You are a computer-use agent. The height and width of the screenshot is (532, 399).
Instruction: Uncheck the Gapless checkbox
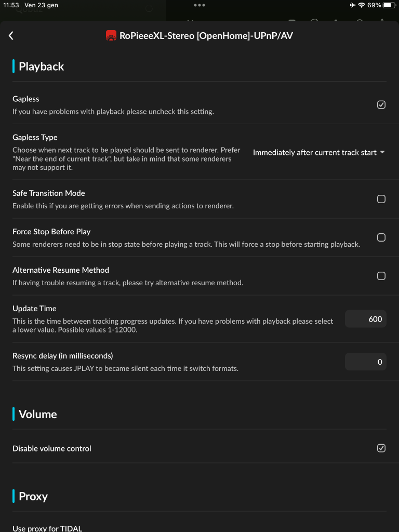[x=381, y=104]
